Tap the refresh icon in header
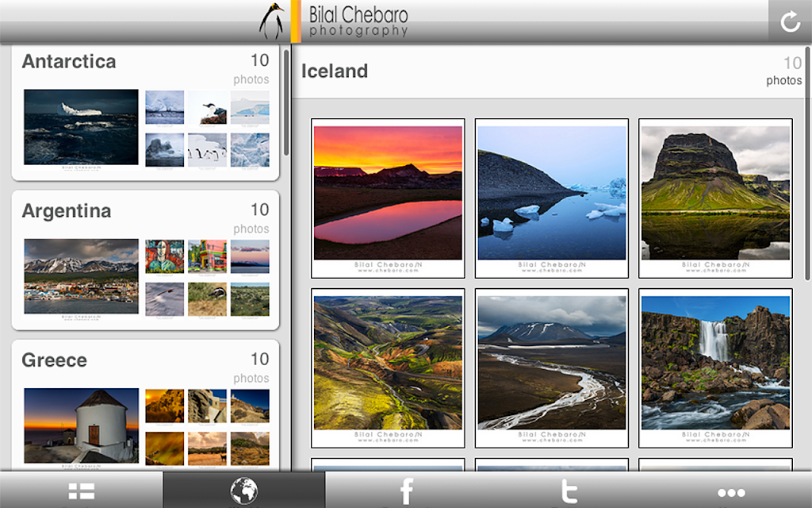This screenshot has height=508, width=812. (791, 21)
